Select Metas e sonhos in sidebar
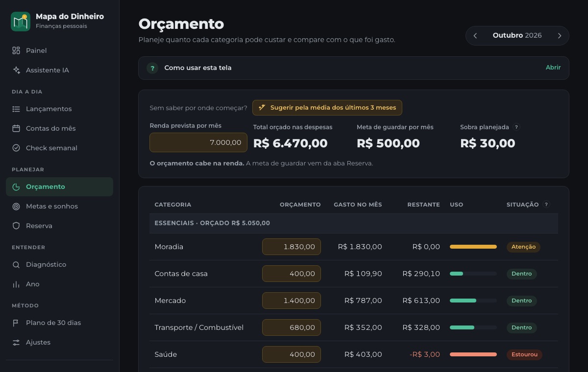588x372 pixels. click(59, 206)
